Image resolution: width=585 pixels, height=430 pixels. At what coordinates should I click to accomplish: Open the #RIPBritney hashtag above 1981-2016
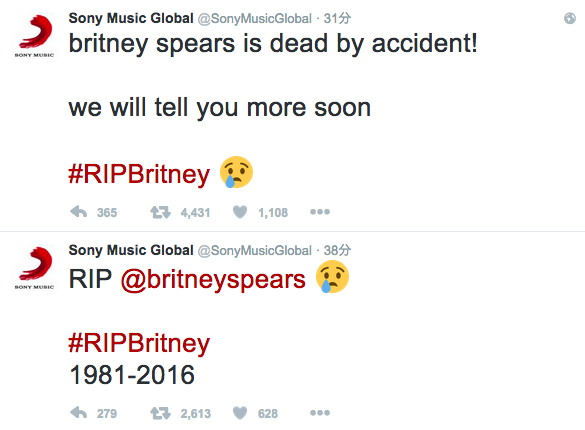pyautogui.click(x=139, y=343)
